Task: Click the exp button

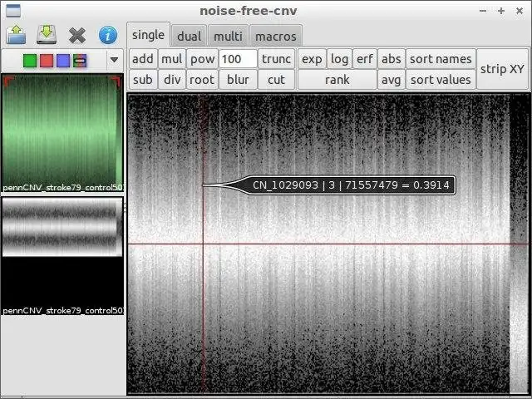Action: point(312,59)
